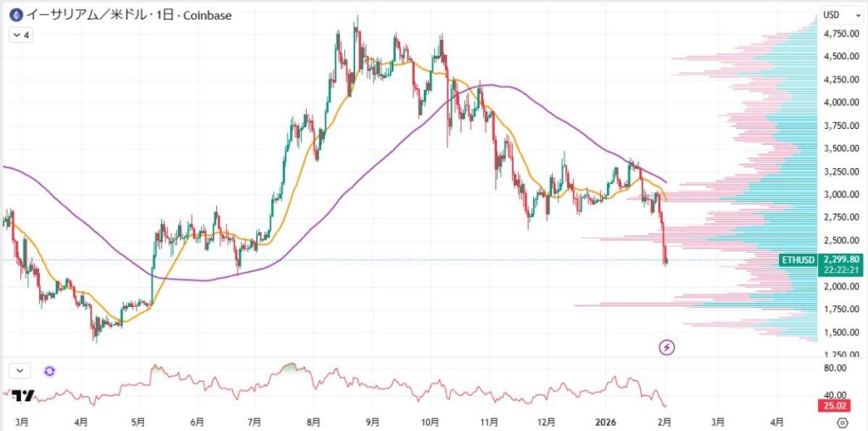The height and width of the screenshot is (431, 868).
Task: Click the 1,500.00 price scale label
Action: coord(841,332)
